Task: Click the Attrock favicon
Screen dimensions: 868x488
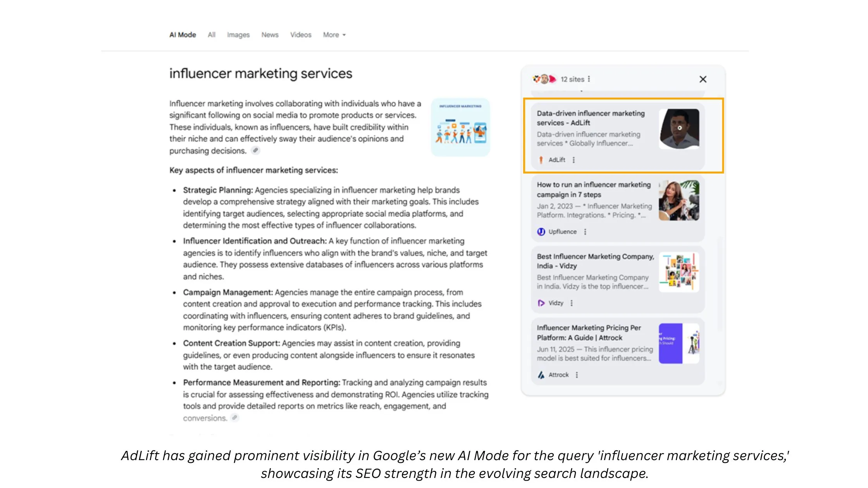Action: pos(541,375)
